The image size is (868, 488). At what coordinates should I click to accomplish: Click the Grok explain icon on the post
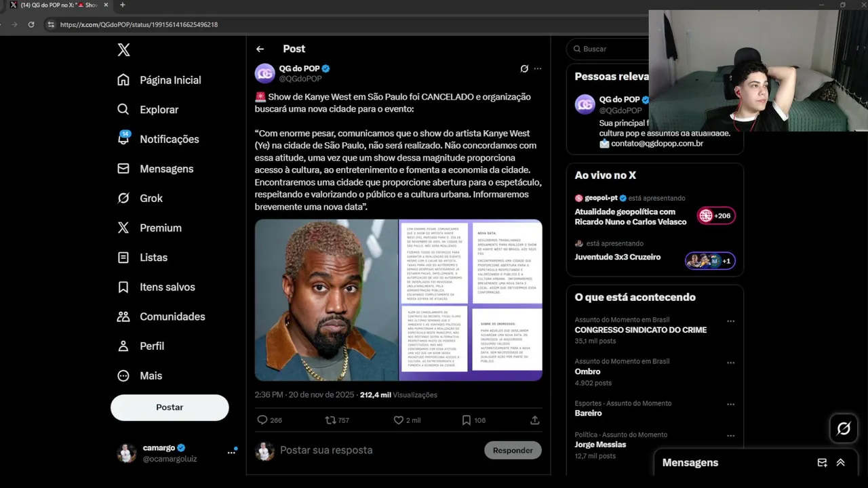[x=524, y=68]
